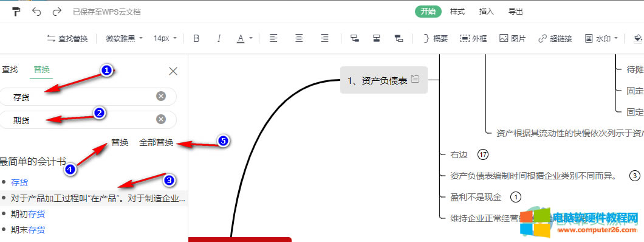Select the 替换 tab in the panel
The image size is (644, 242).
point(41,70)
